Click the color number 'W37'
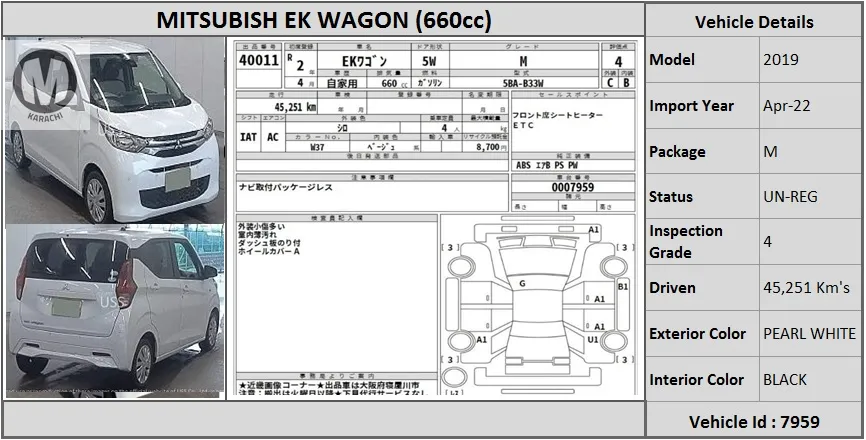The width and height of the screenshot is (866, 440). tap(317, 147)
